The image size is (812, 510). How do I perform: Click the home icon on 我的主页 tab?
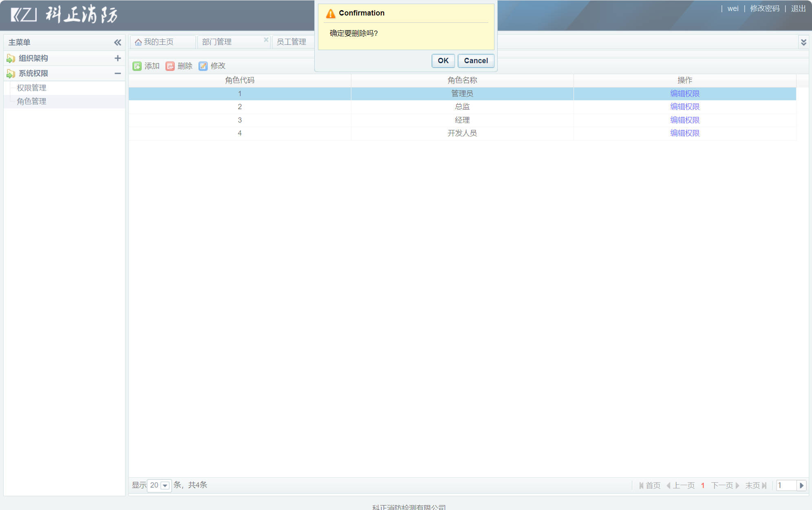point(138,42)
